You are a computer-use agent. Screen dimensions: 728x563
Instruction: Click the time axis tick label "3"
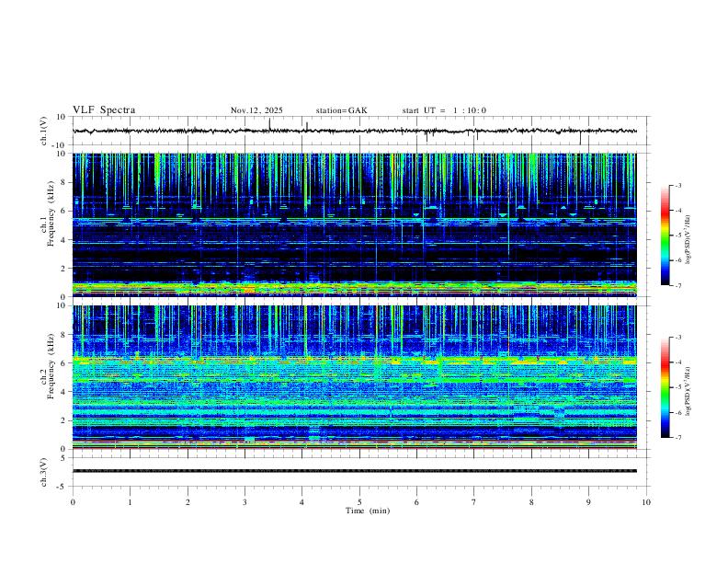tap(245, 502)
